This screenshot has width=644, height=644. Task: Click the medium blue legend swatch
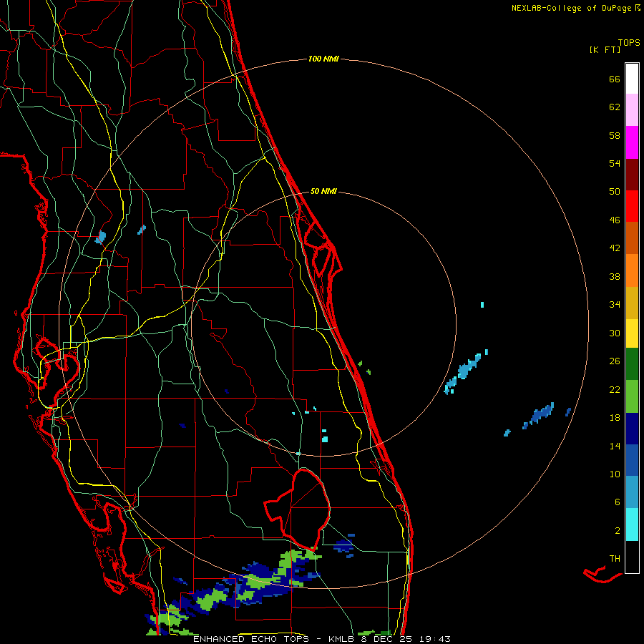pyautogui.click(x=632, y=460)
